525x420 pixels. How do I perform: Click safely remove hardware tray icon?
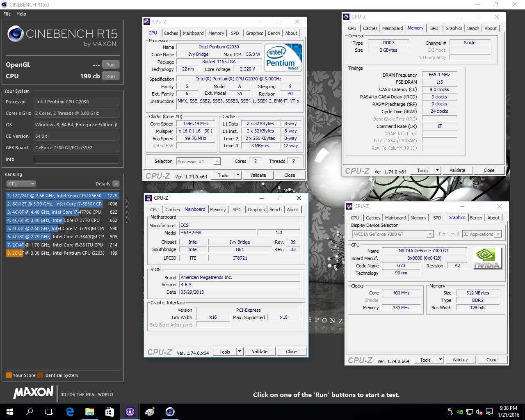point(450,412)
